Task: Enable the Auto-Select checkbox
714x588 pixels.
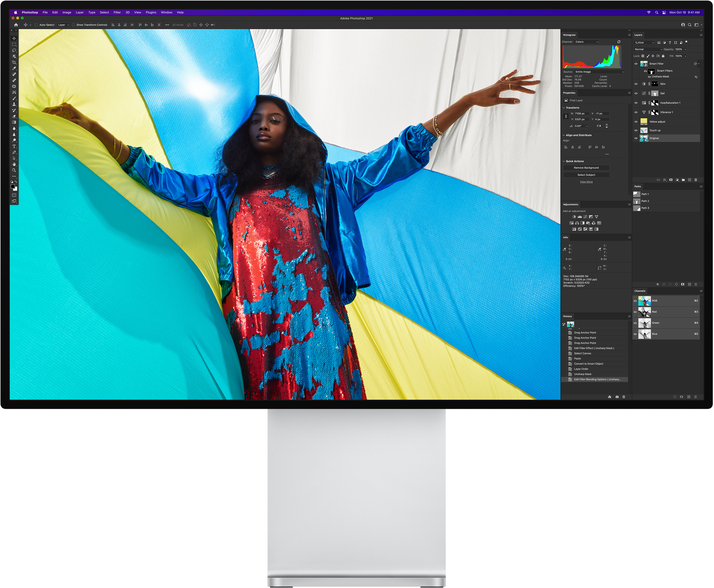Action: click(x=36, y=25)
